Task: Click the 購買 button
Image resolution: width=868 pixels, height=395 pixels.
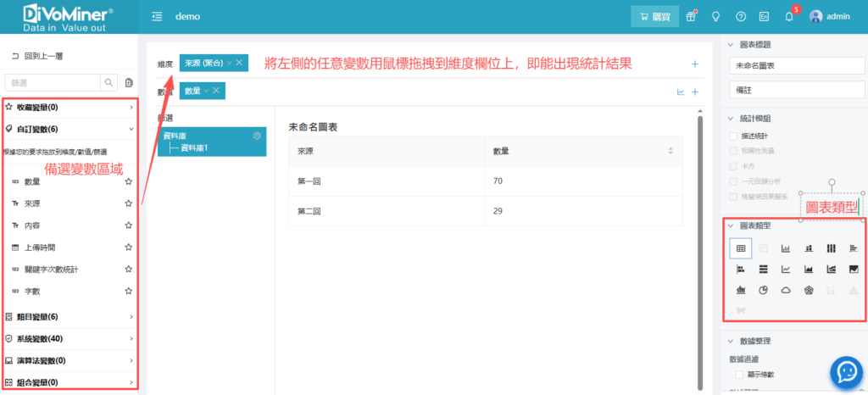Action: [654, 16]
